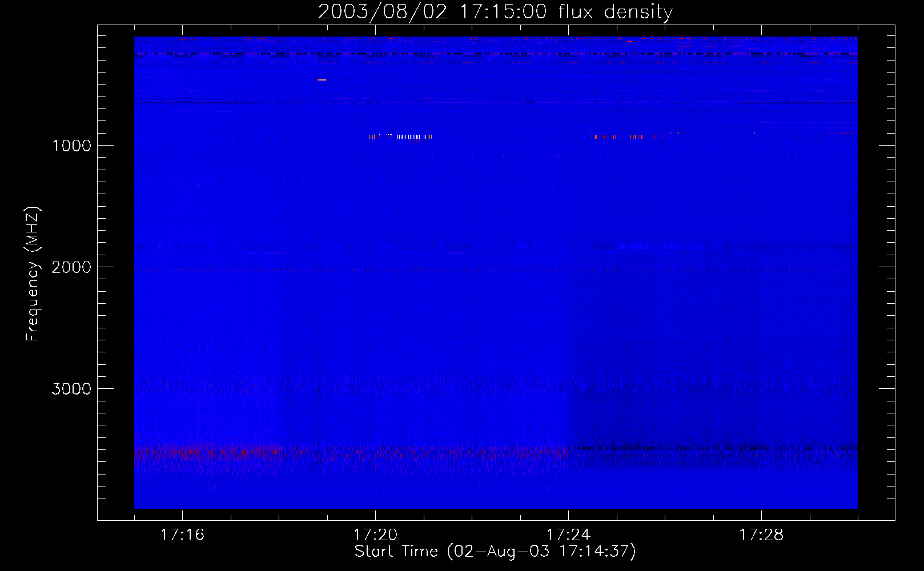Image resolution: width=924 pixels, height=571 pixels.
Task: Click the 17:16 time tick label
Action: (x=182, y=535)
